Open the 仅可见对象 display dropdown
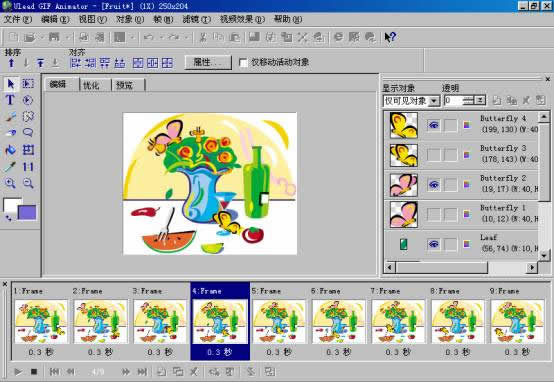The height and width of the screenshot is (382, 554). pyautogui.click(x=434, y=101)
